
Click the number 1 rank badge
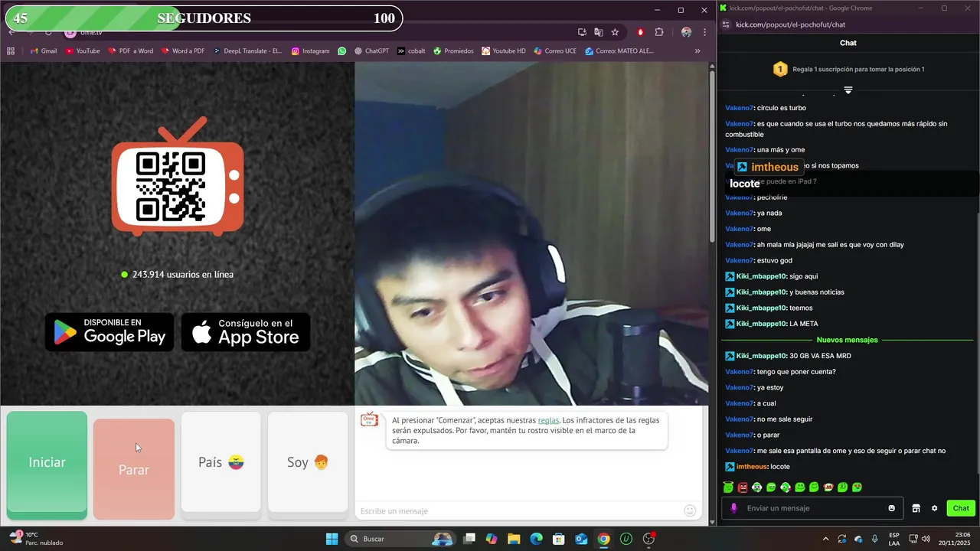(779, 69)
